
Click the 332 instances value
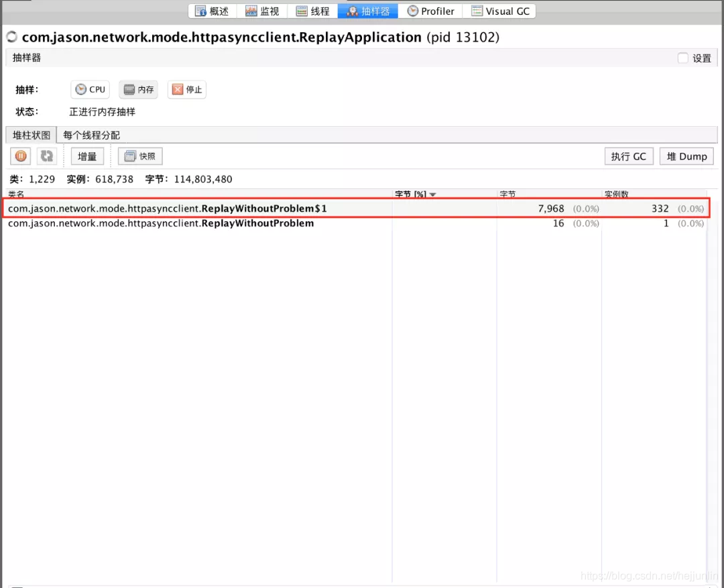(660, 209)
